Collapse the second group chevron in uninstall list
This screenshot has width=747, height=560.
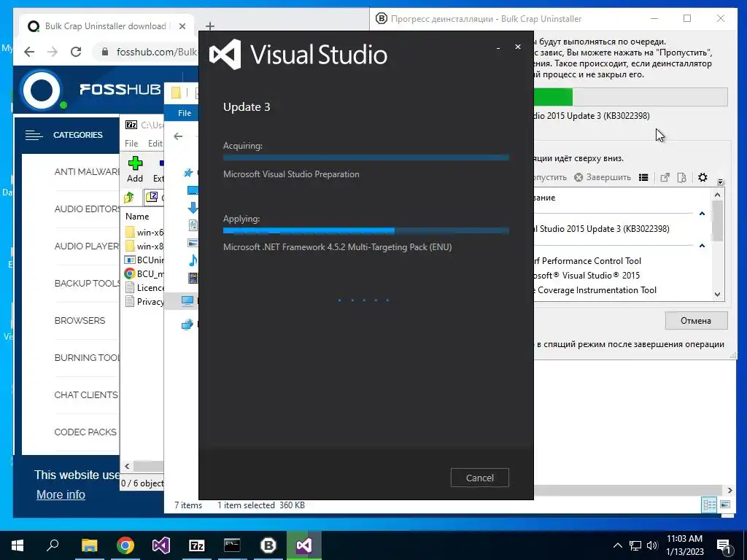702,246
